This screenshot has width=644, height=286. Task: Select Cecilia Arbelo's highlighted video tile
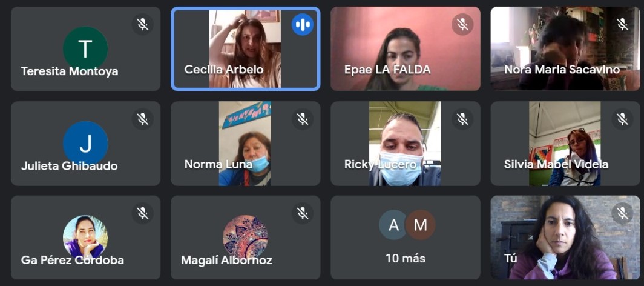246,49
